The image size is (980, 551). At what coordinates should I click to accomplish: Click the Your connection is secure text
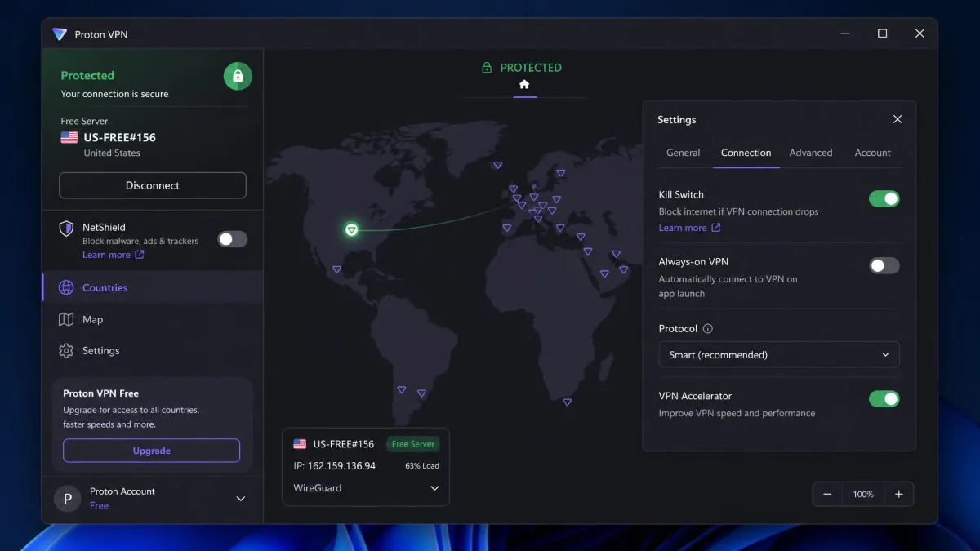tap(114, 94)
